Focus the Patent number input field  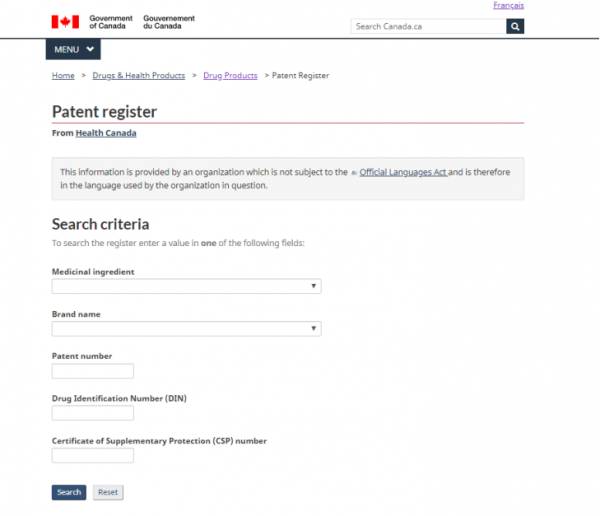(93, 371)
